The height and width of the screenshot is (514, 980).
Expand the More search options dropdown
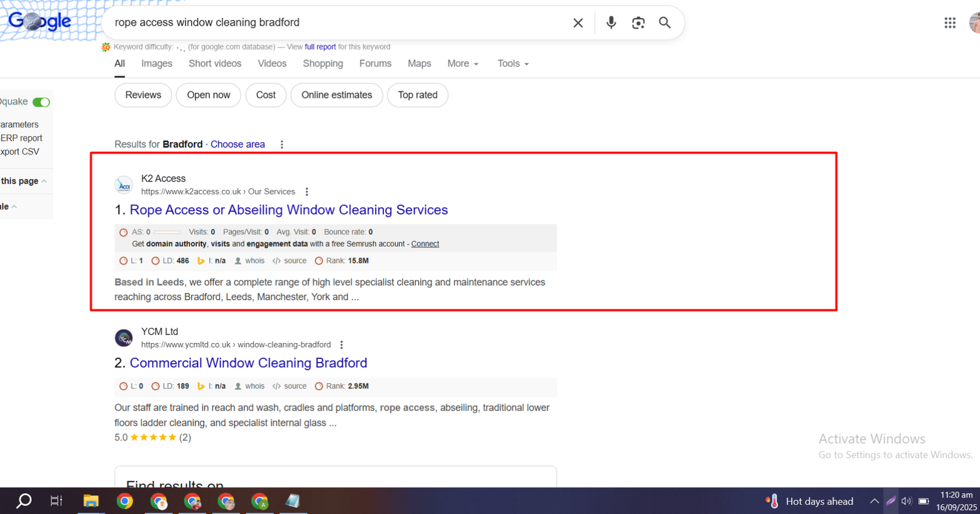pos(462,64)
